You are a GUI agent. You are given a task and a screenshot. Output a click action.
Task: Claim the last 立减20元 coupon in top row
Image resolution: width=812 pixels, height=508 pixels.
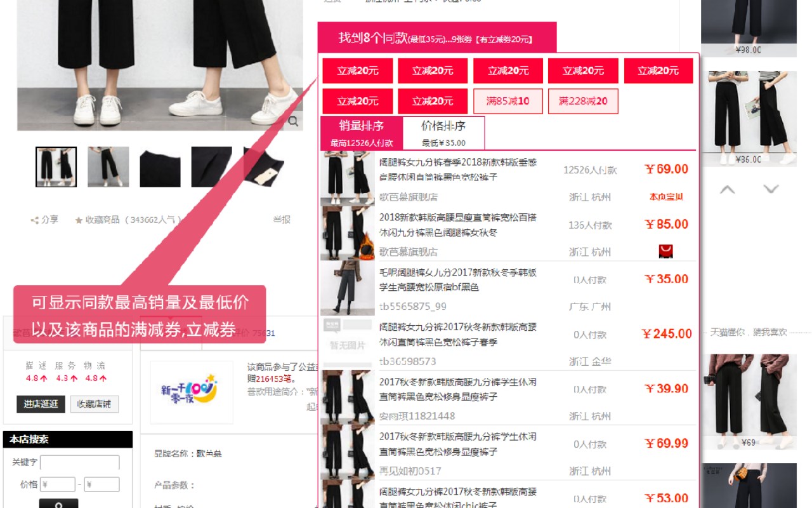(x=658, y=70)
